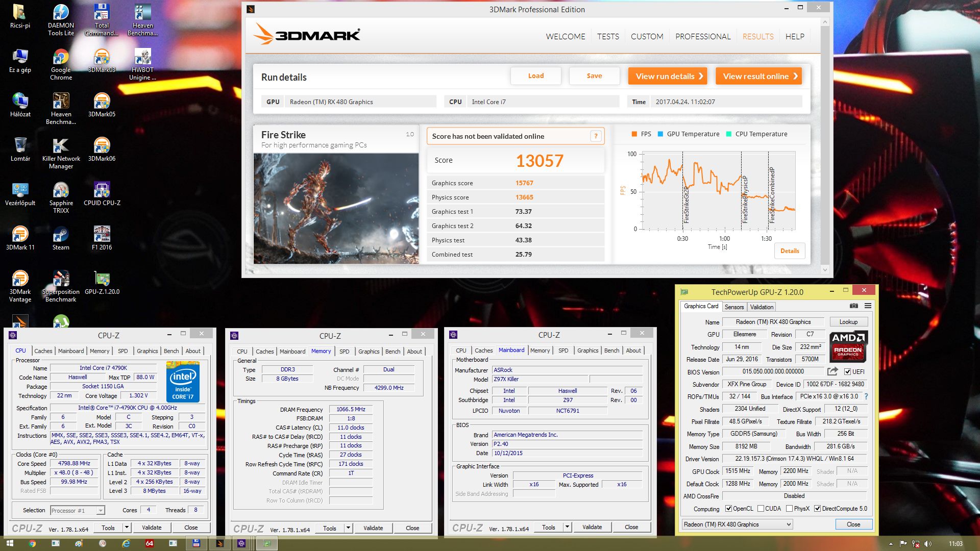Open the Lomtár recycle bin icon

[20, 150]
